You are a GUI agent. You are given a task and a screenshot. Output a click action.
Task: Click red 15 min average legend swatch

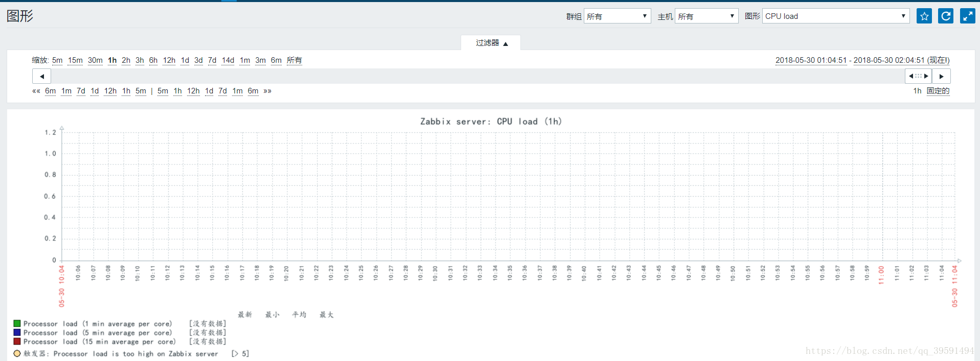(x=17, y=341)
